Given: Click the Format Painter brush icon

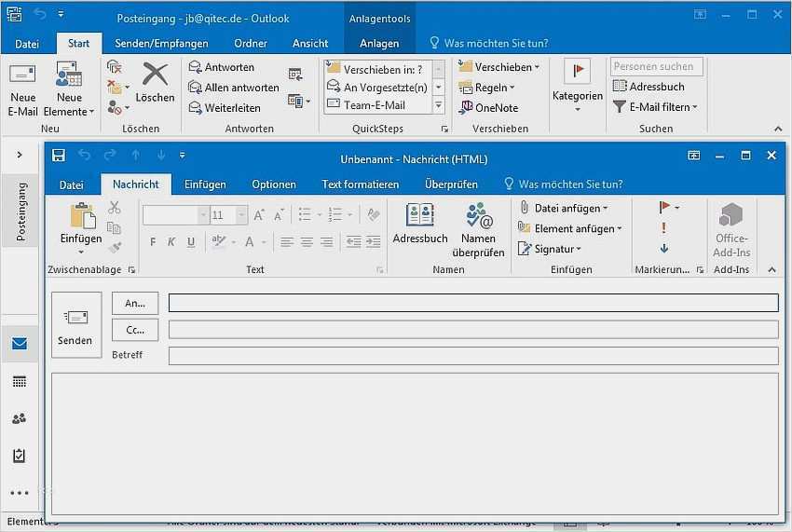Looking at the screenshot, I should tap(115, 248).
